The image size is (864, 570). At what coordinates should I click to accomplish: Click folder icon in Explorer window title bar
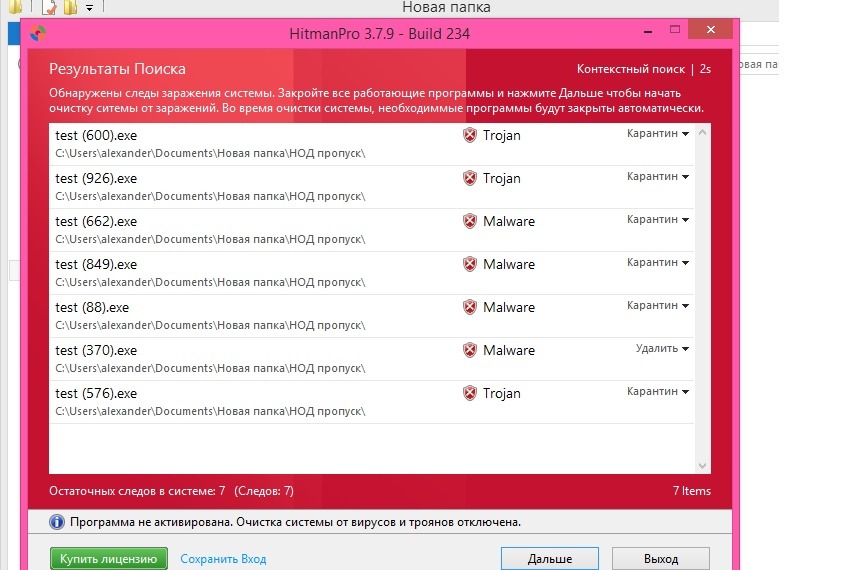15,7
